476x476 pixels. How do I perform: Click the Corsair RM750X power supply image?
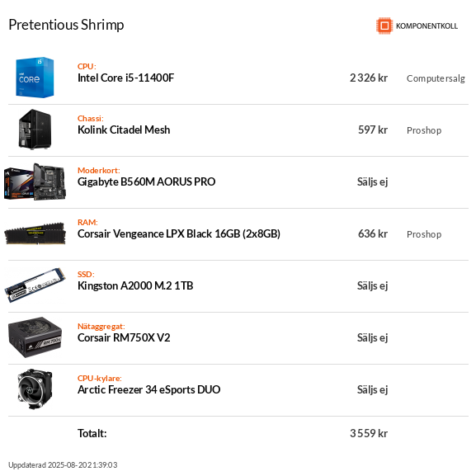35,337
